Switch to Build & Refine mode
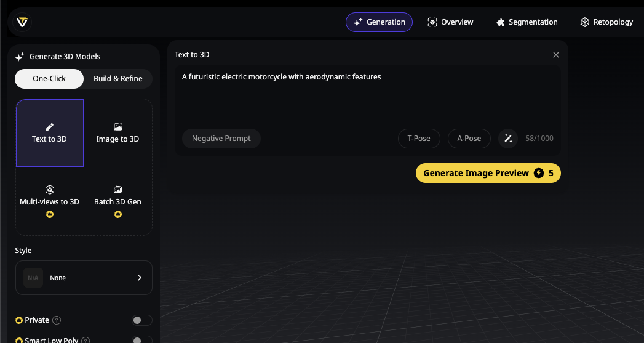 coord(118,79)
